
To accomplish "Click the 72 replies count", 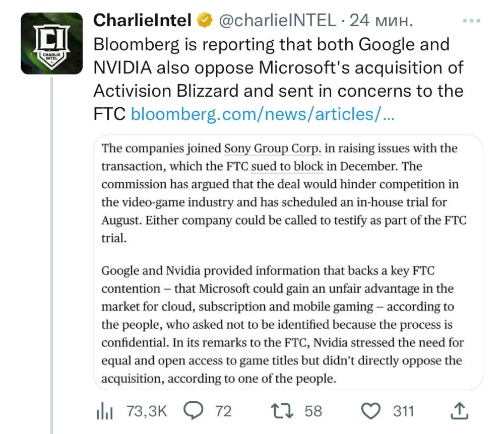I will (223, 411).
